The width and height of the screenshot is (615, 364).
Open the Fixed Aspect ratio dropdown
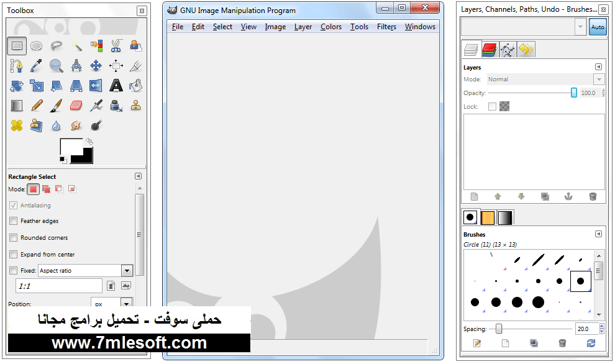(x=127, y=271)
